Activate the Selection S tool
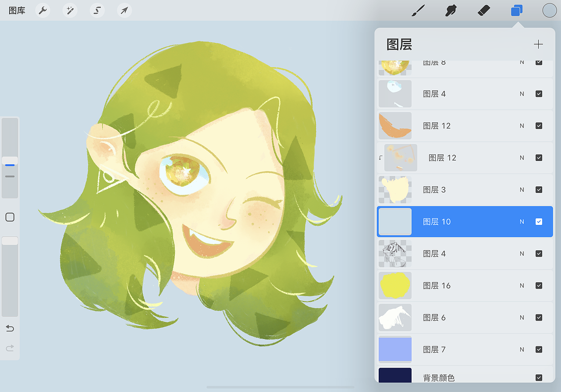The image size is (561, 392). point(97,11)
